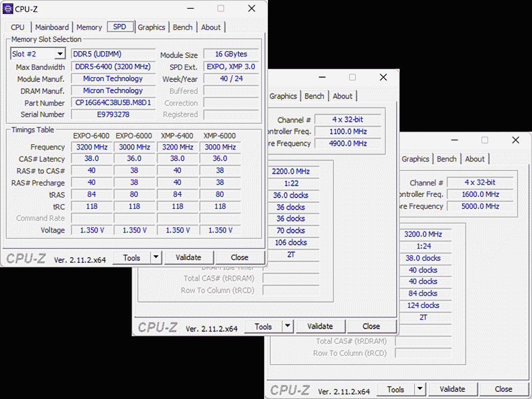Open Bench tab in the rightmost 3200.0 MHz window
This screenshot has width=532, height=399.
[447, 159]
